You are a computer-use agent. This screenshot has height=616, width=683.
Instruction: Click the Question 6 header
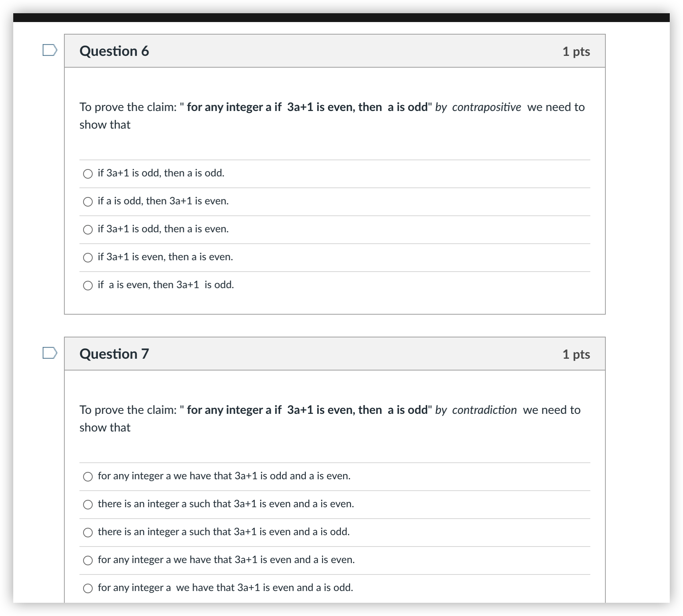point(114,51)
